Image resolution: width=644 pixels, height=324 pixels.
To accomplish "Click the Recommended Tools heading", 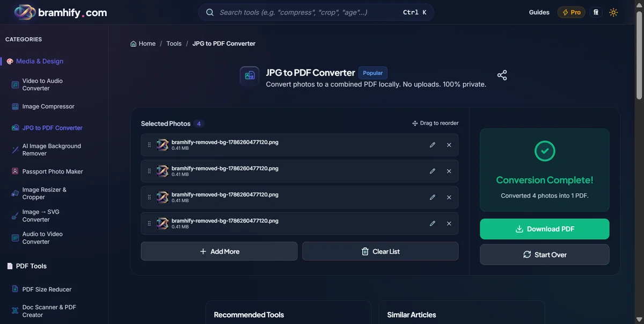I will [x=249, y=315].
